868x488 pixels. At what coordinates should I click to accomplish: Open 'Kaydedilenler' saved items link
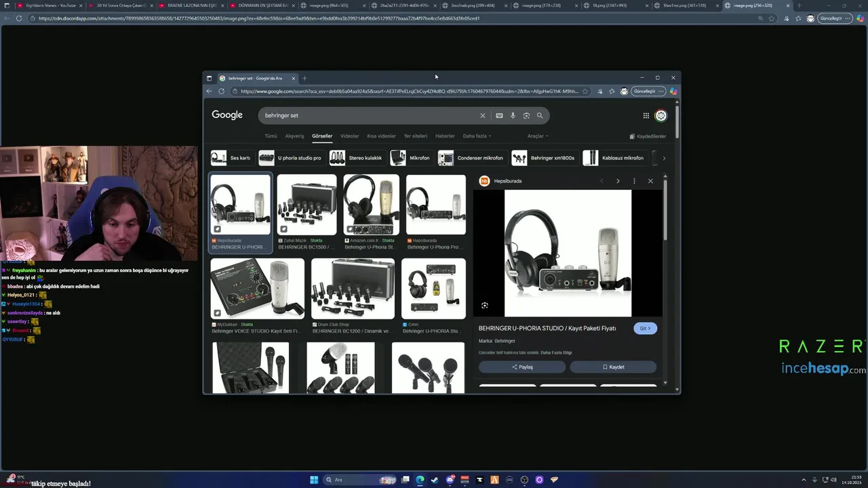648,136
